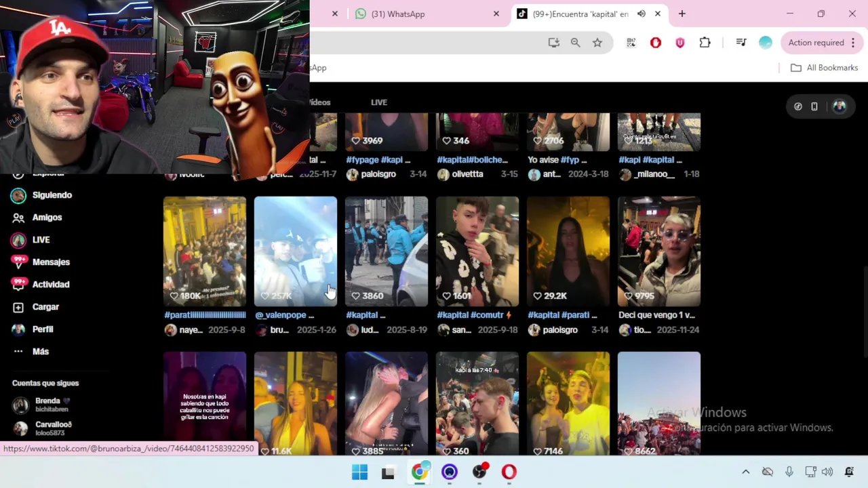Viewport: 868px width, 488px height.
Task: Open new browser tab
Action: (682, 14)
